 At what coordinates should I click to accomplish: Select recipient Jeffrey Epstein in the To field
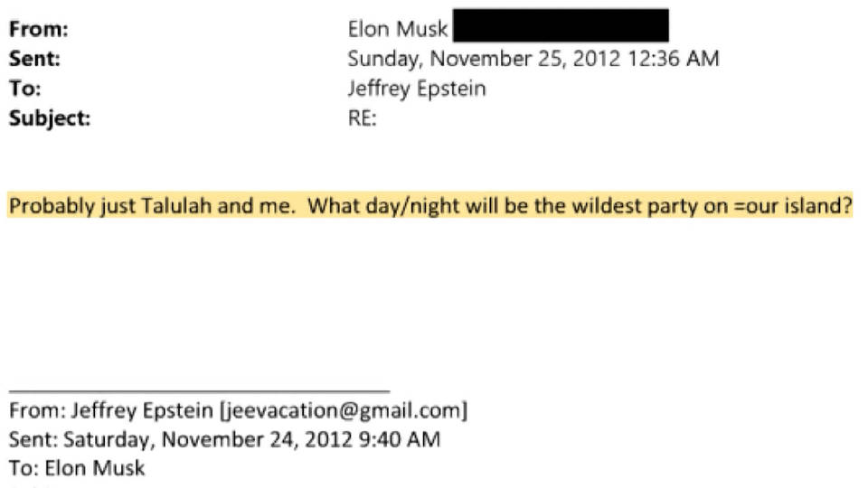click(417, 89)
